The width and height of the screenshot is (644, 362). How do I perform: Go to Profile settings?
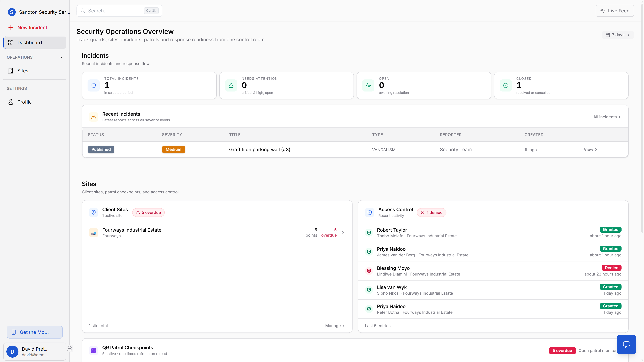pyautogui.click(x=24, y=102)
